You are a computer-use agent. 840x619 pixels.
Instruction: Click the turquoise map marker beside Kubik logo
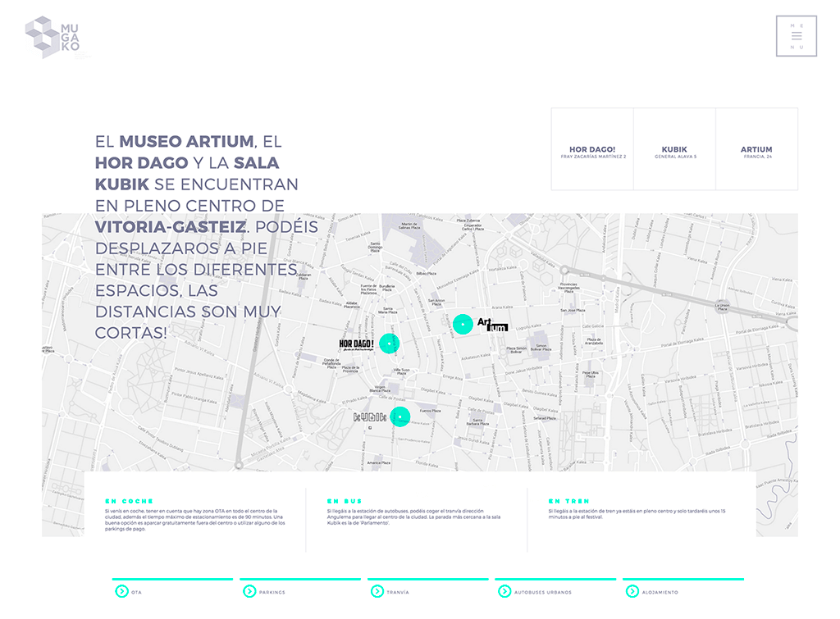coord(399,416)
